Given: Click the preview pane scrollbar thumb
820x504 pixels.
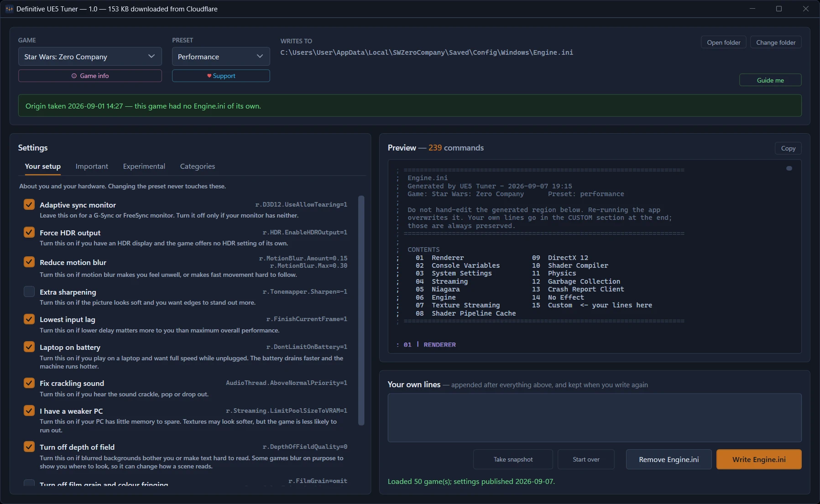Looking at the screenshot, I should point(789,168).
